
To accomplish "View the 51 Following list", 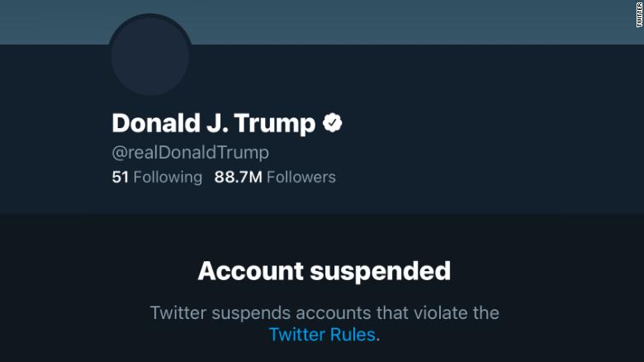I will click(157, 177).
